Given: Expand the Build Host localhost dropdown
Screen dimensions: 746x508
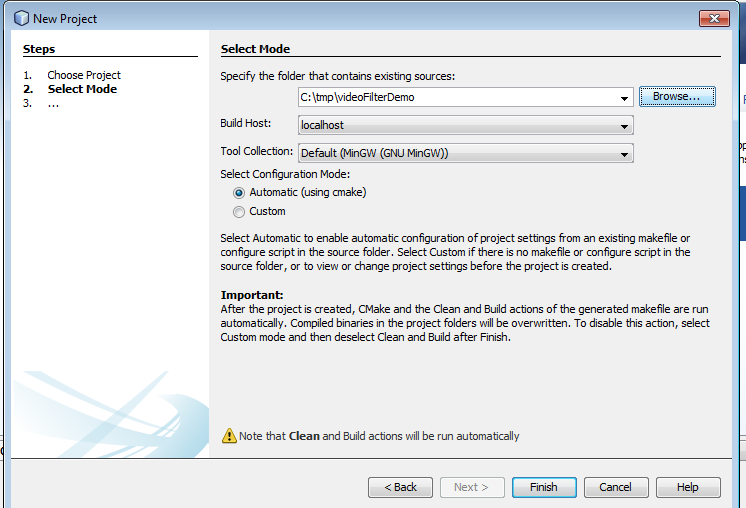Looking at the screenshot, I should 624,126.
